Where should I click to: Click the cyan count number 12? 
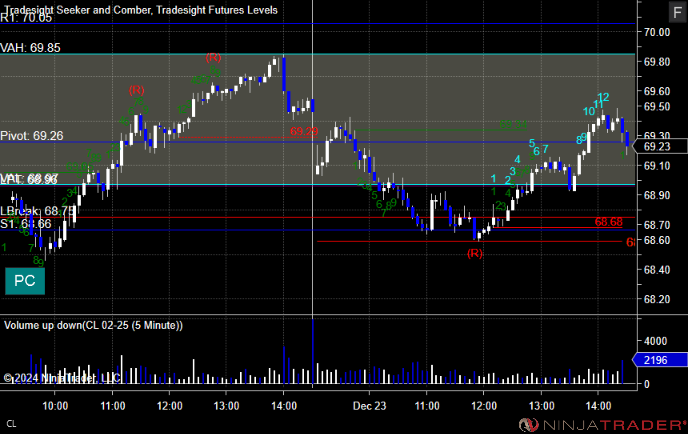tap(604, 97)
